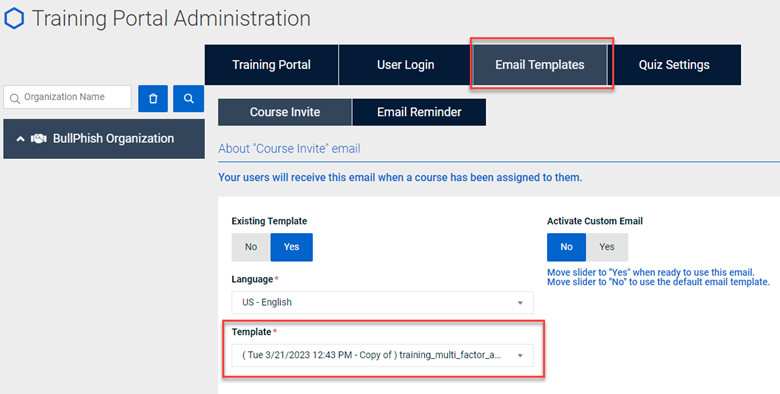Viewport: 780px width, 394px height.
Task: Click the Language field label
Action: (252, 280)
